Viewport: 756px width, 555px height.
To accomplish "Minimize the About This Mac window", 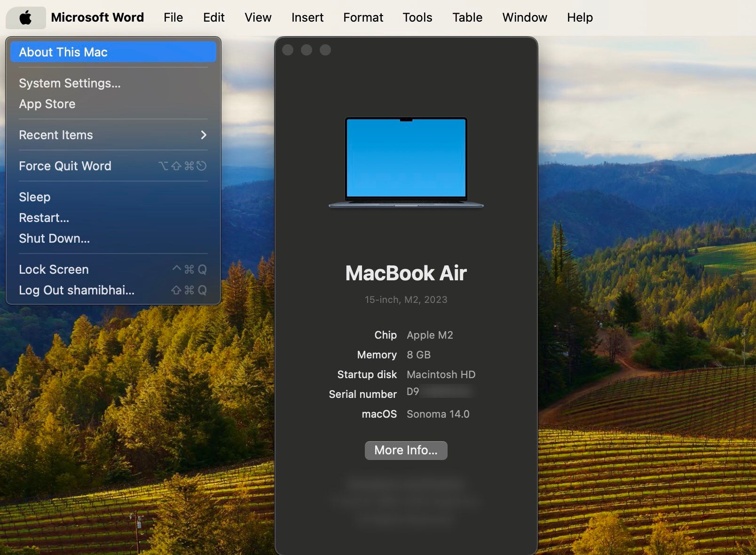I will [307, 50].
